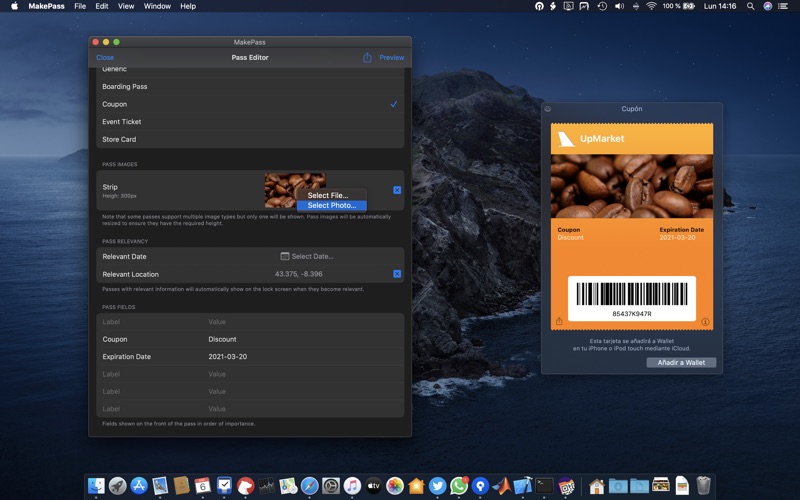This screenshot has width=800, height=500.
Task: Open the MakePass application menu
Action: coord(46,6)
